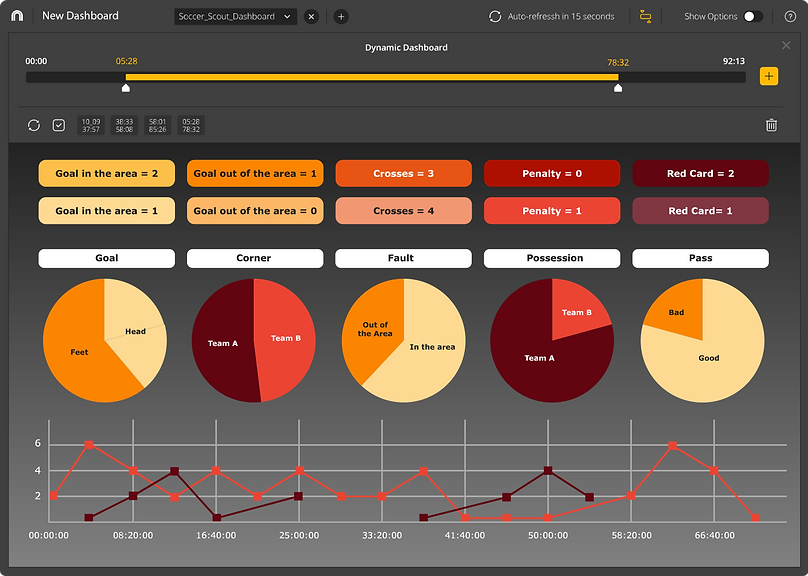Click the Corner chart header
808x576 pixels.
pos(254,258)
